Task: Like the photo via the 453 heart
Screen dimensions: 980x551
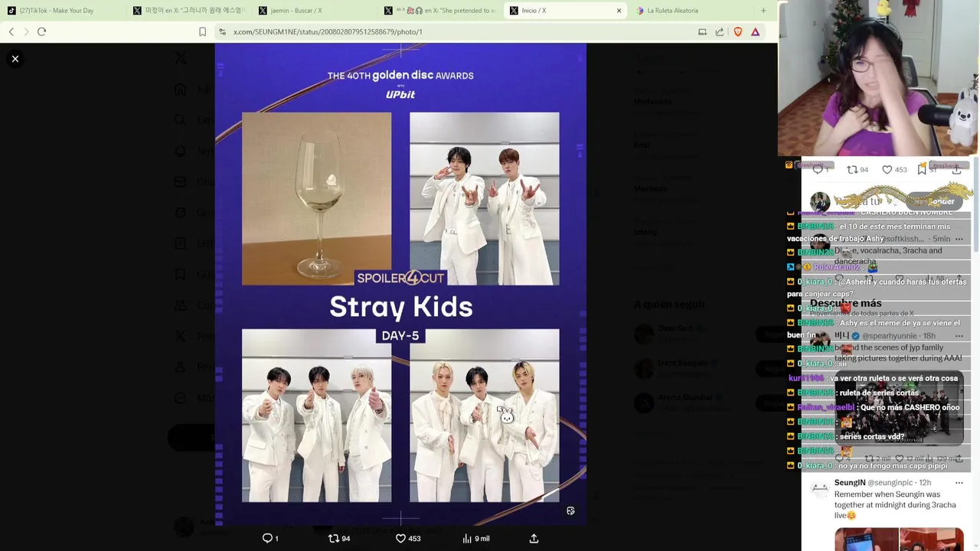Action: tap(407, 538)
